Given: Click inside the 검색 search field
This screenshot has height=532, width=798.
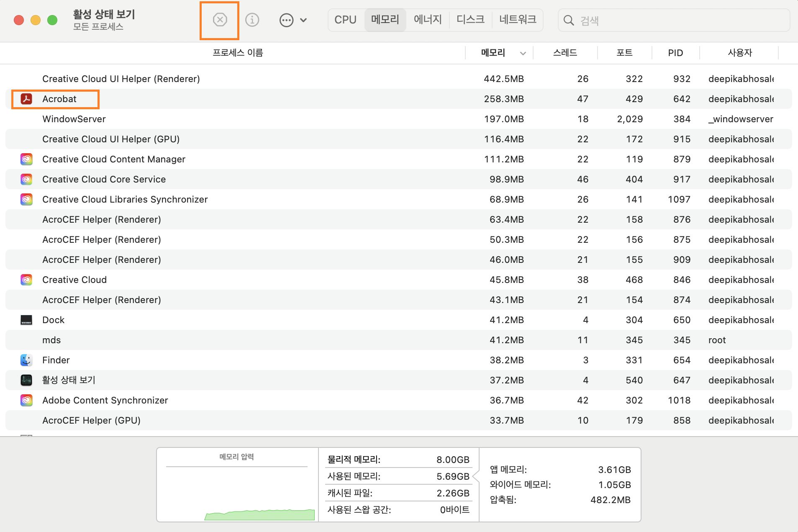Looking at the screenshot, I should tap(674, 20).
